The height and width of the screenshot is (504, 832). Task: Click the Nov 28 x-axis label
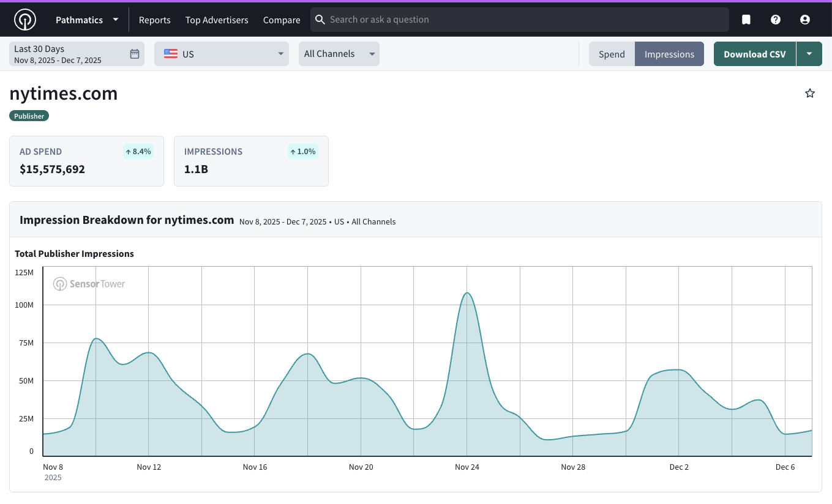click(x=573, y=467)
